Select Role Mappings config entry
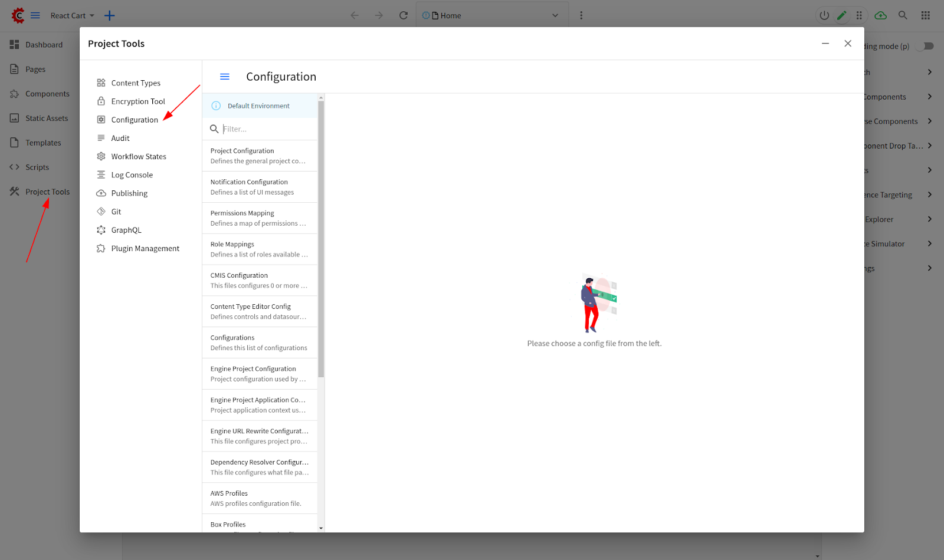Viewport: 944px width, 560px height. tap(260, 249)
